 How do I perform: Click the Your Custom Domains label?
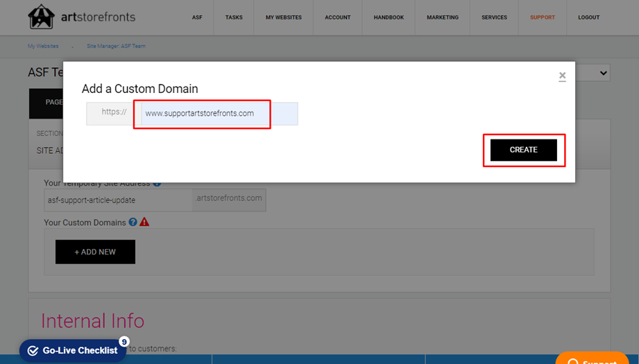coord(85,223)
